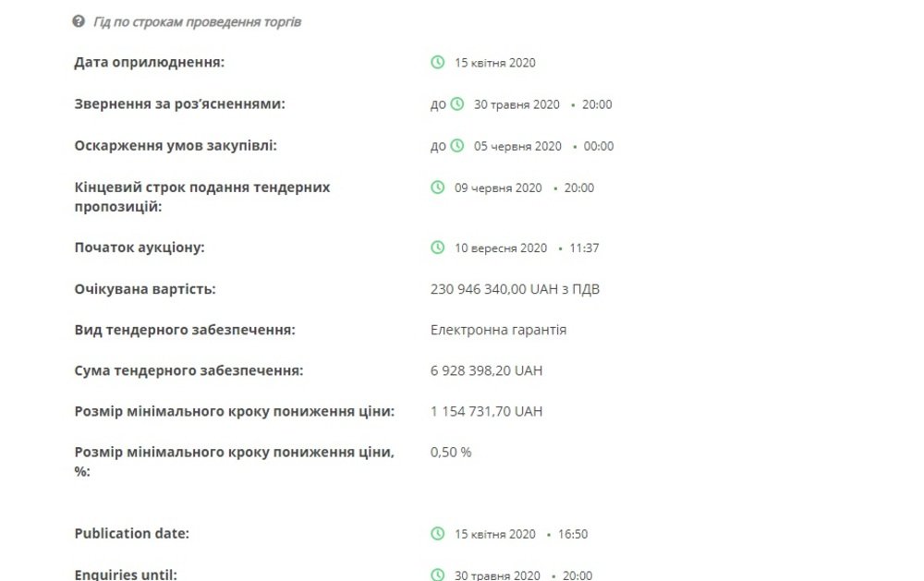Click the 'Електронна гарантія' value text
The width and height of the screenshot is (924, 581).
point(498,330)
